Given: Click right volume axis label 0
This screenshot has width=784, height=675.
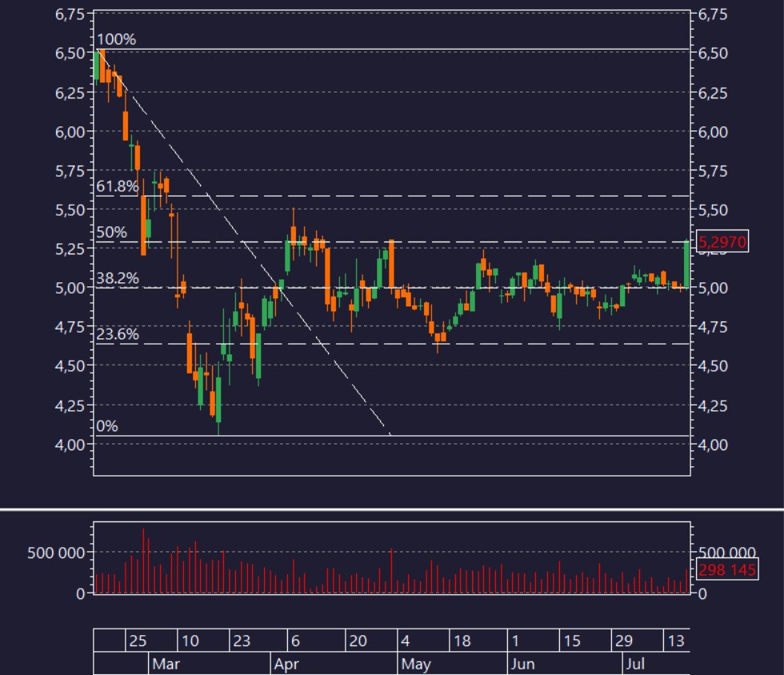Looking at the screenshot, I should click(x=702, y=593).
